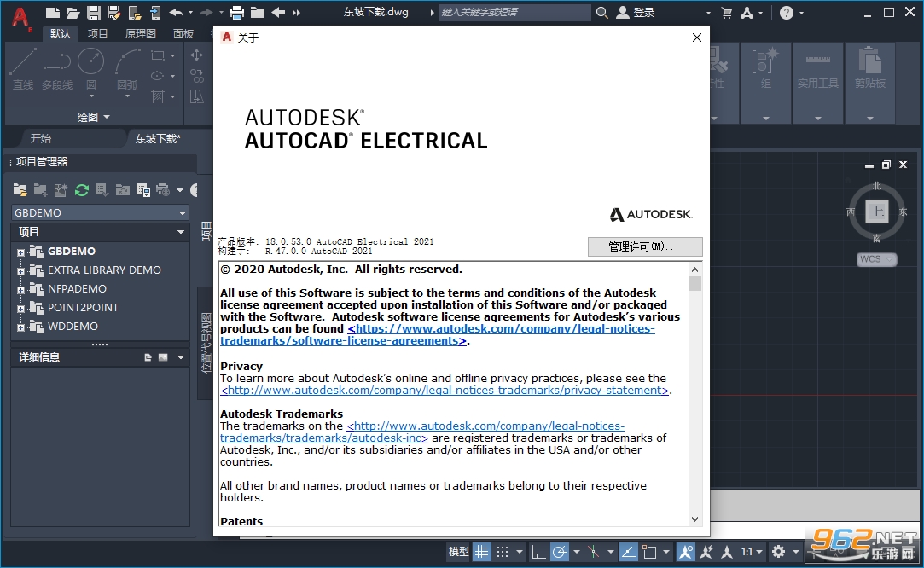Toggle auto-add annotation scales in status bar
Screen dimensions: 924x568
(706, 552)
